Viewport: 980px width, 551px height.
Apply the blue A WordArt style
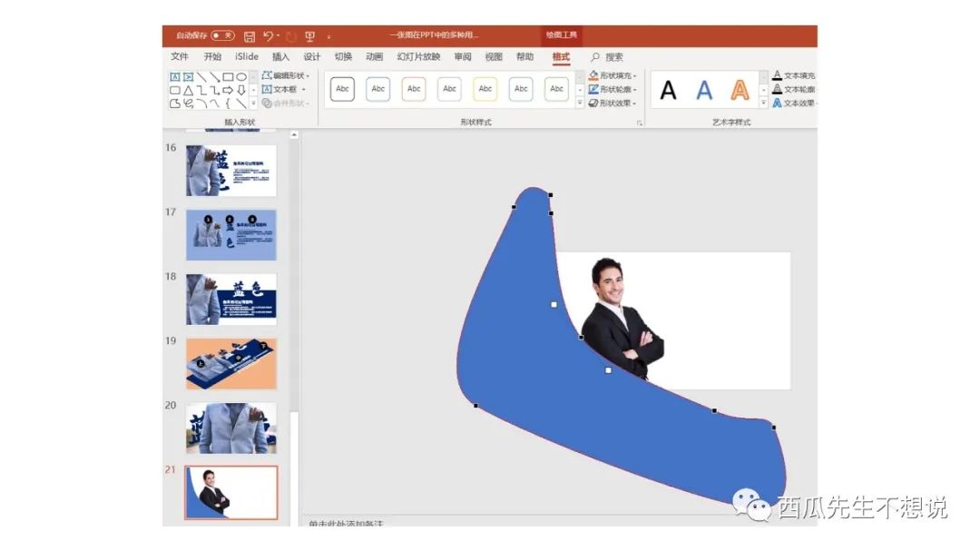[704, 91]
